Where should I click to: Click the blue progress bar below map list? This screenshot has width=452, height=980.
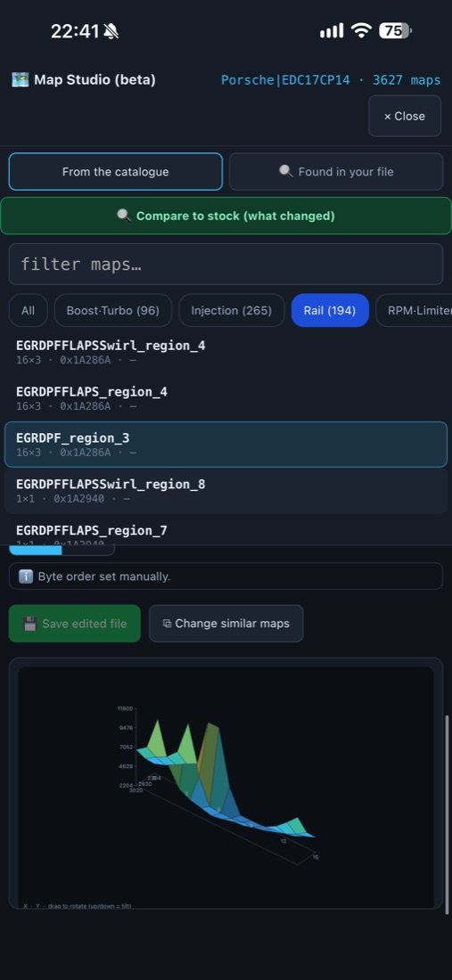point(35,550)
